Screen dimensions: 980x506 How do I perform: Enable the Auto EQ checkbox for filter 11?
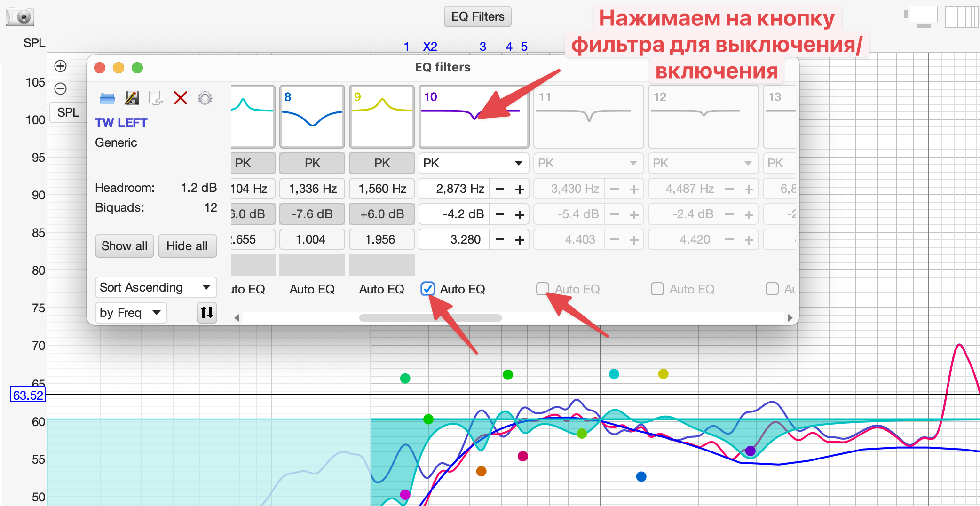(x=543, y=289)
